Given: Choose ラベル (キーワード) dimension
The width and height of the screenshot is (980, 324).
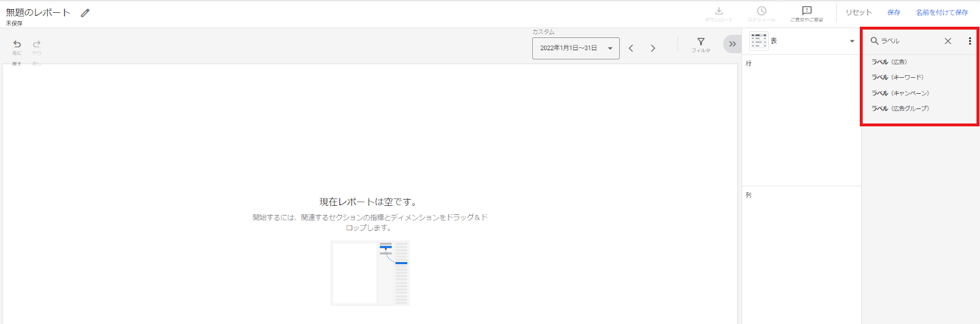Looking at the screenshot, I should (x=897, y=77).
